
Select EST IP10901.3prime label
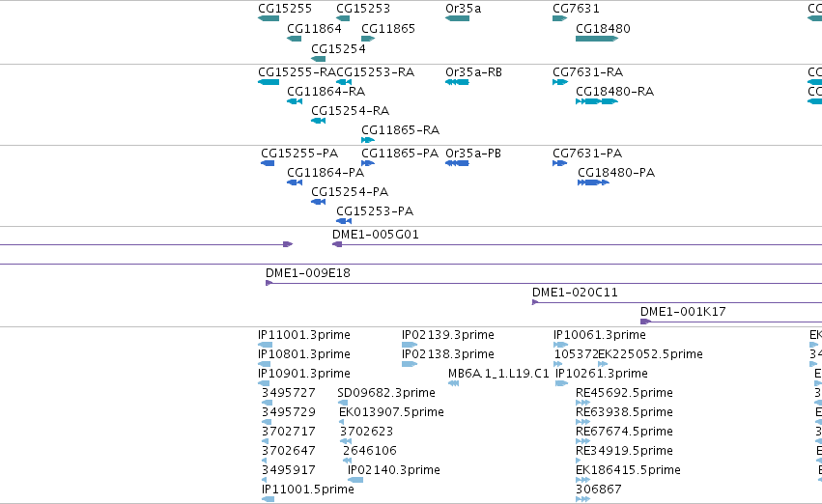pos(304,374)
